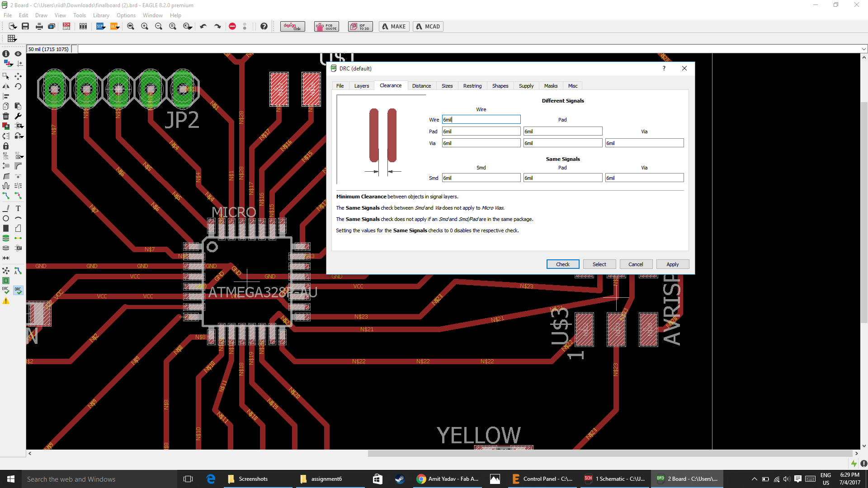Click the Print icon in toolbar
Viewport: 868px width, 488px height.
[x=39, y=26]
